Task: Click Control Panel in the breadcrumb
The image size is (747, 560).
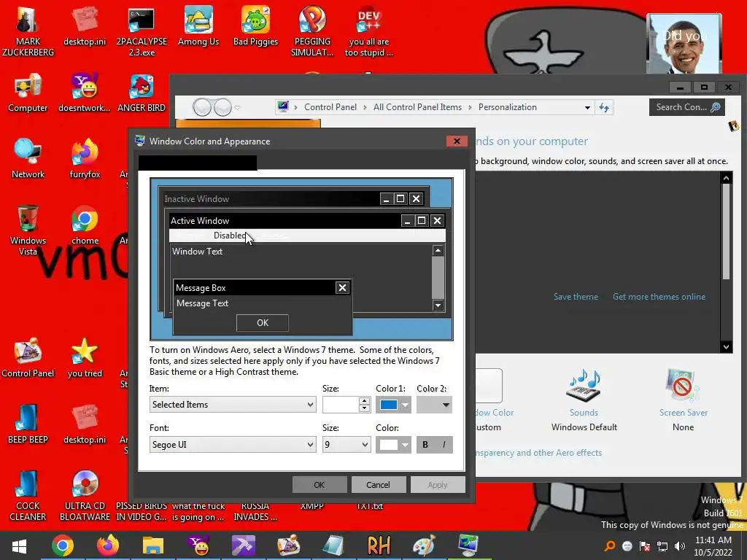Action: coord(330,107)
